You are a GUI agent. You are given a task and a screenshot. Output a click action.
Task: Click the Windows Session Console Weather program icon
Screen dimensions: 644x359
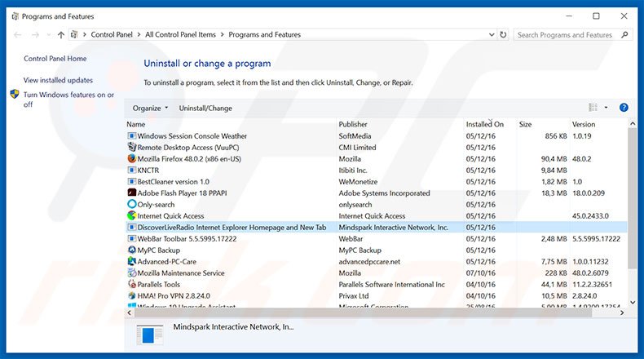[132, 135]
